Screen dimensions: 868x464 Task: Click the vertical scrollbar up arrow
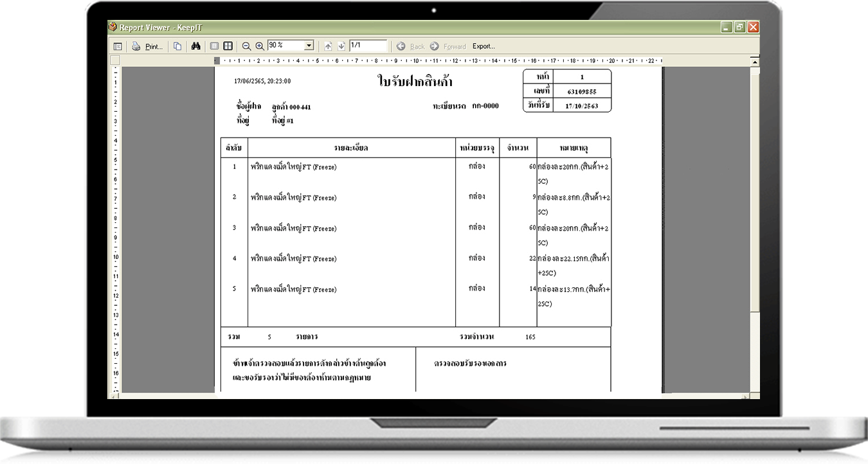[x=755, y=61]
